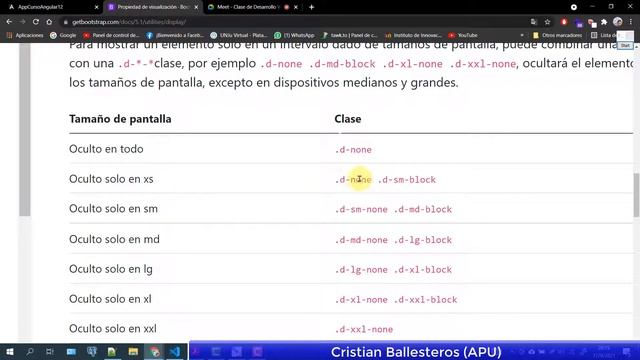Viewport: 640px width, 360px height.
Task: Click the Oculto solo en lg cell
Action: pyautogui.click(x=111, y=269)
